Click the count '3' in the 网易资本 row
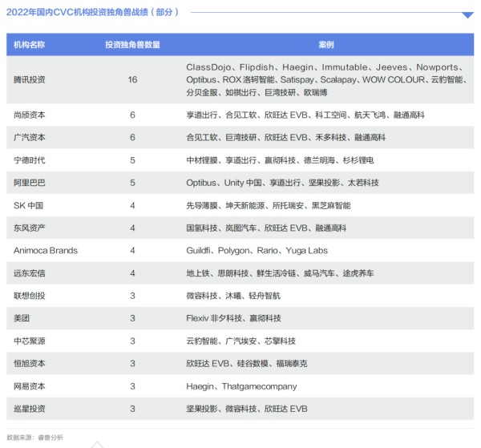 click(x=132, y=386)
